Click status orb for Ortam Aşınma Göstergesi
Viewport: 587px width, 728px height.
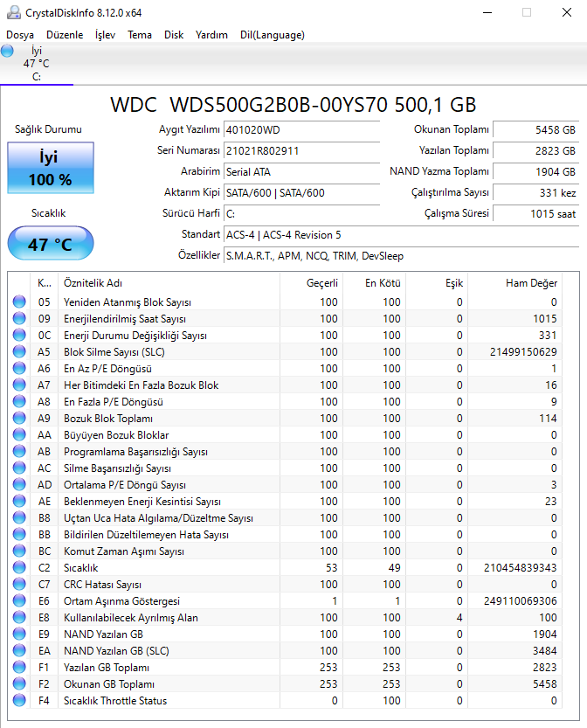pos(19,600)
